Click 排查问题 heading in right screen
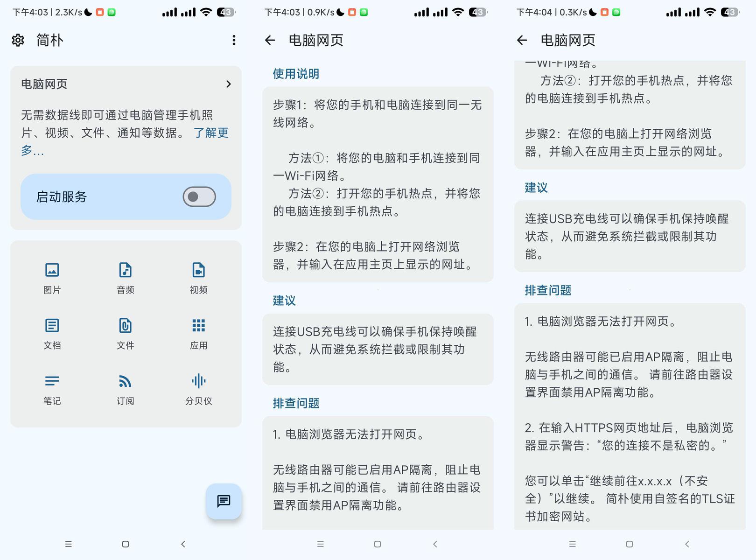 pos(548,290)
